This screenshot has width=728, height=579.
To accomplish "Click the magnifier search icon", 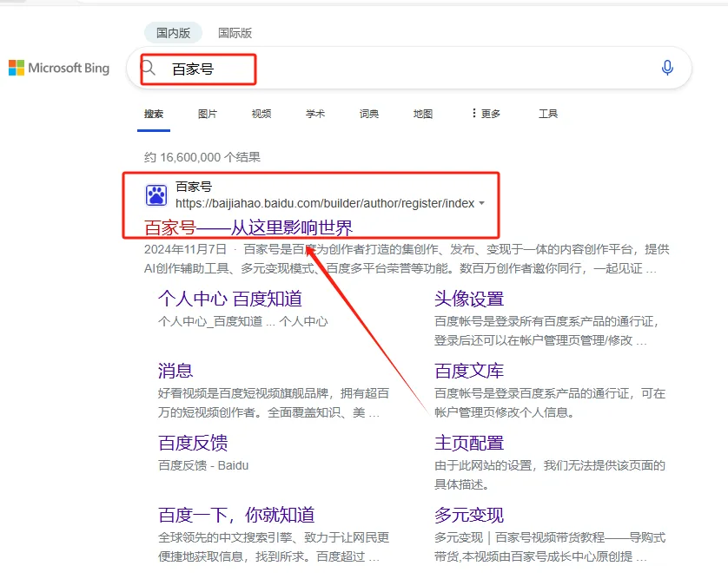I will (x=148, y=68).
